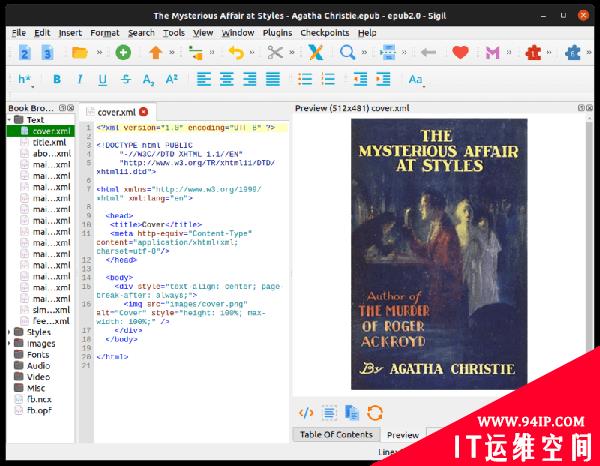
Task: Align text left
Action: coord(204,79)
